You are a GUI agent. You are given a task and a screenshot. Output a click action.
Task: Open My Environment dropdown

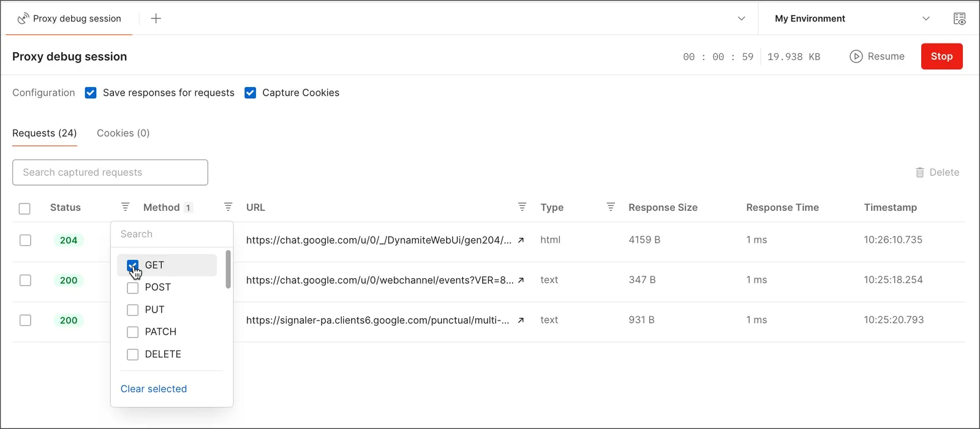(x=852, y=18)
